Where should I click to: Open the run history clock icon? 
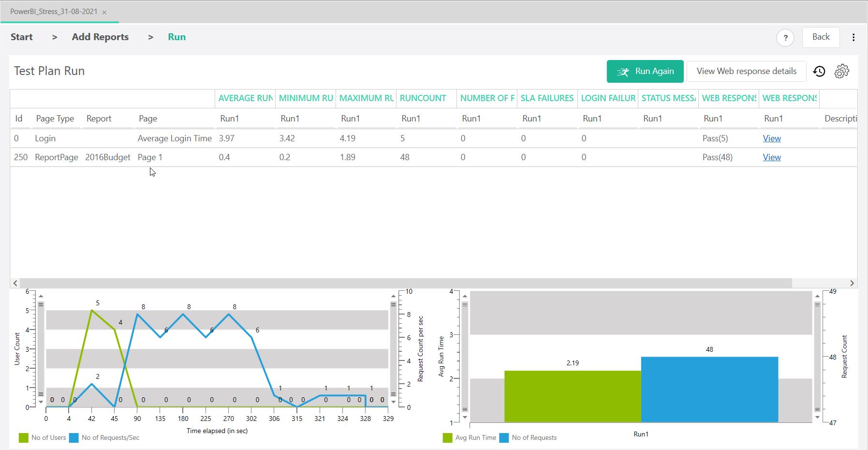coord(819,72)
